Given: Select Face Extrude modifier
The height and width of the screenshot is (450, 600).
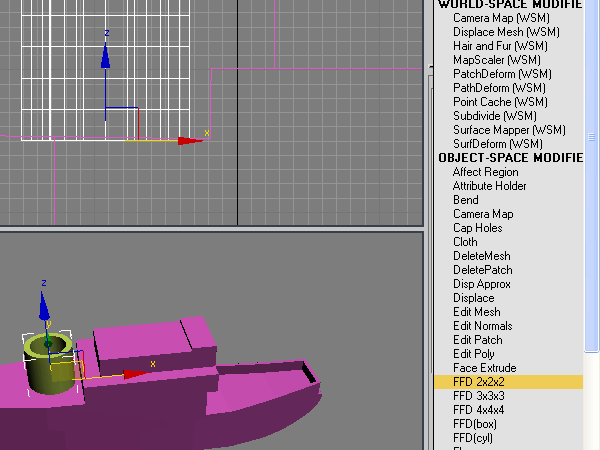Looking at the screenshot, I should (x=485, y=368).
